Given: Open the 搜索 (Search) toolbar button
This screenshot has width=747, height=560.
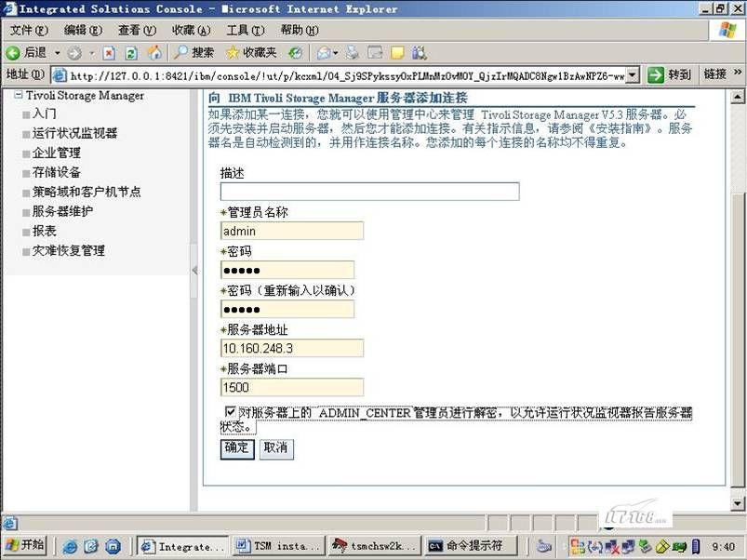Looking at the screenshot, I should pyautogui.click(x=193, y=53).
